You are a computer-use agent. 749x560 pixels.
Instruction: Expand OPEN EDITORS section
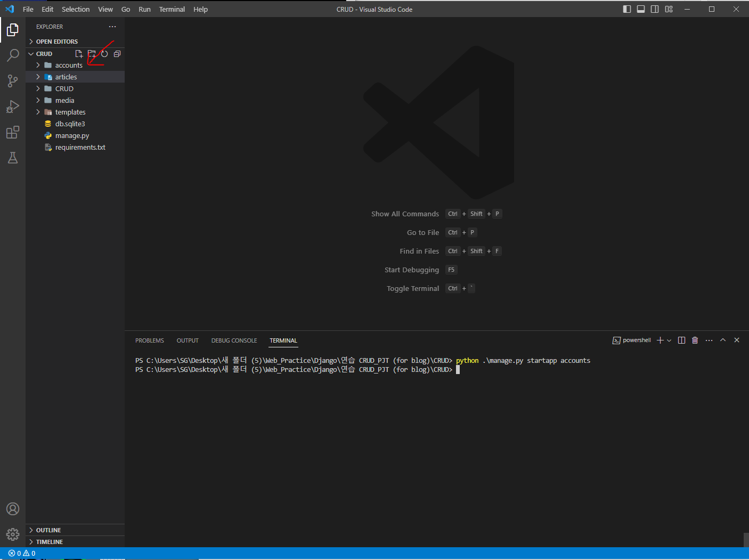coord(75,42)
